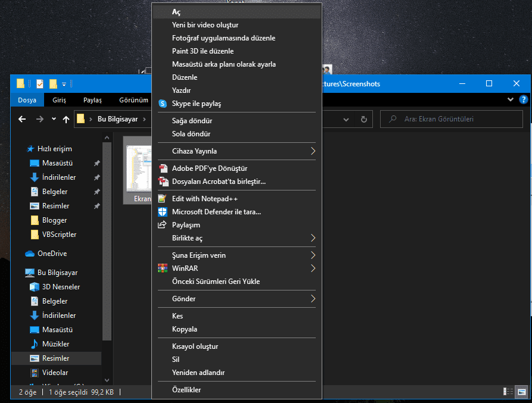
Task: Unpin Masaüstü from quick access
Action: click(97, 163)
